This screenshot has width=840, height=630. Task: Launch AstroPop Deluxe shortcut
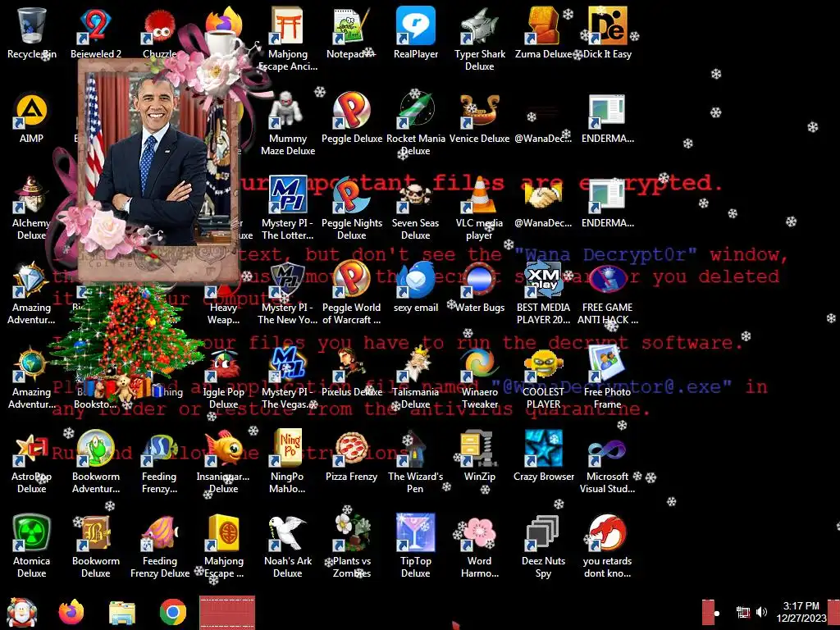coord(32,461)
